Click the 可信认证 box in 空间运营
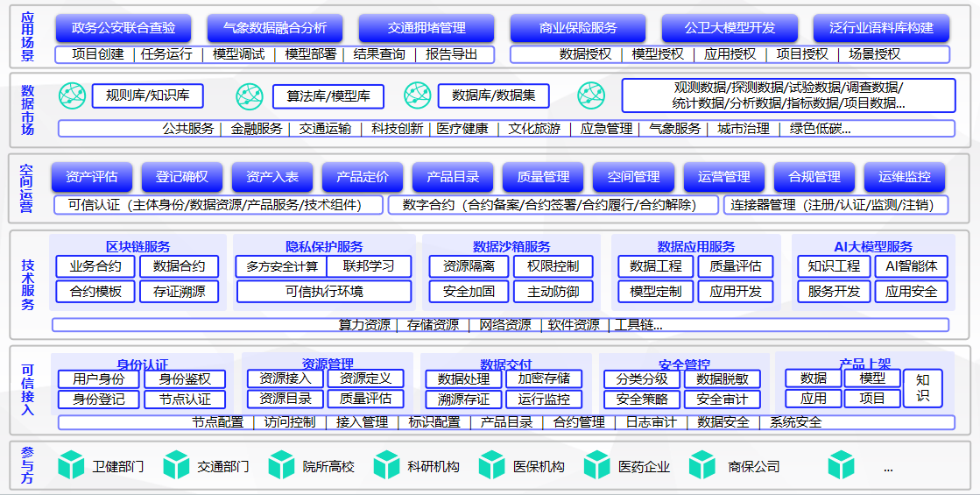This screenshot has height=495, width=980. point(217,205)
